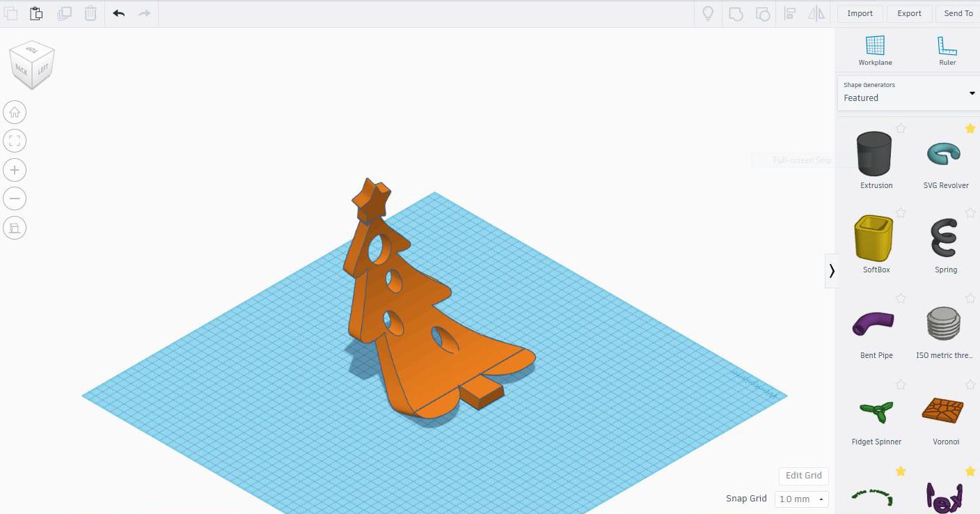The image size is (980, 514).
Task: Click the Copy icon in the top toolbar
Action: coord(10,13)
